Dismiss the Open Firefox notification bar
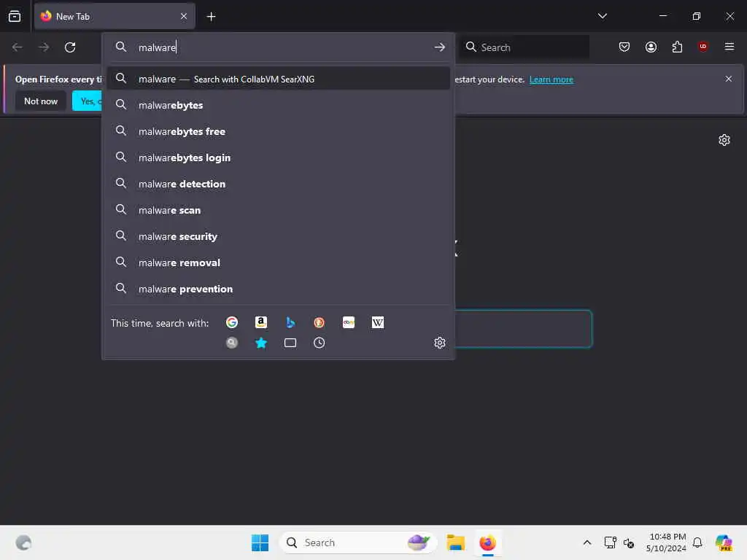The image size is (747, 560). (x=729, y=79)
